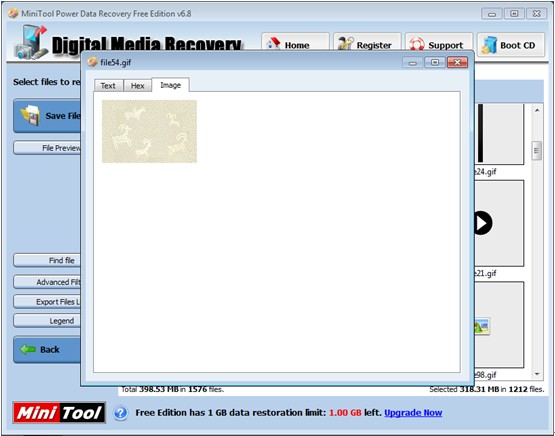Close the file54.gif preview window
Viewport: 555px width, 436px height.
pos(457,63)
